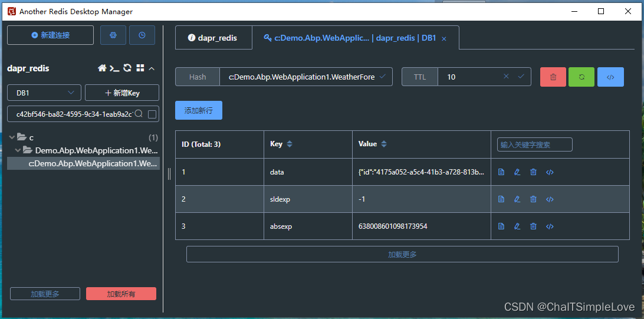Screen dimensions: 644x319
Task: Select the 'sldexp' key cell
Action: [308, 199]
